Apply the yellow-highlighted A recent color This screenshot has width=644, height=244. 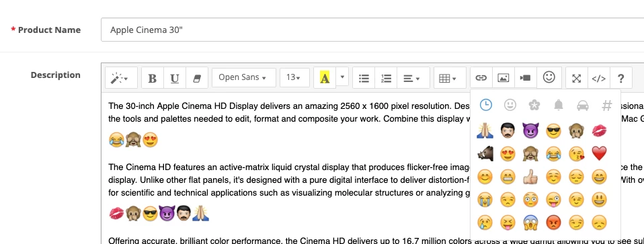325,78
